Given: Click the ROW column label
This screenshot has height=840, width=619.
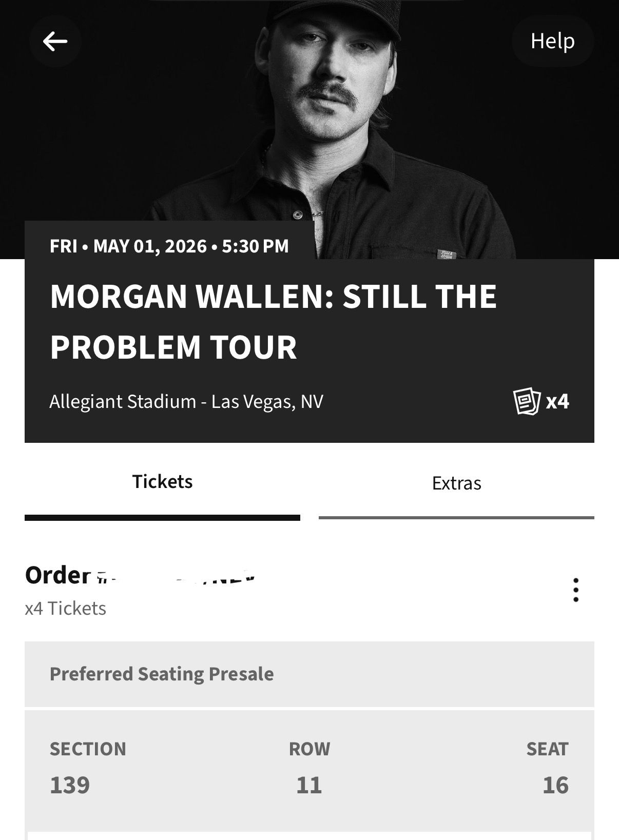Looking at the screenshot, I should 309,749.
